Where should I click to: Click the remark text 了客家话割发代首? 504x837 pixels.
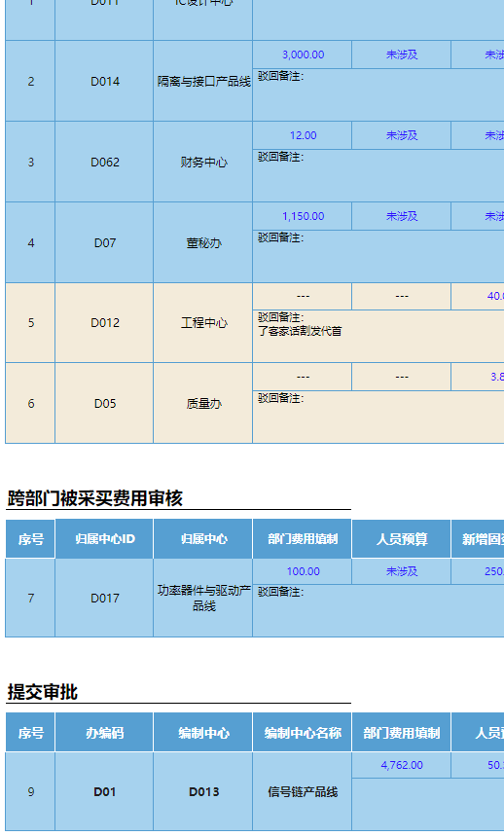(x=300, y=331)
